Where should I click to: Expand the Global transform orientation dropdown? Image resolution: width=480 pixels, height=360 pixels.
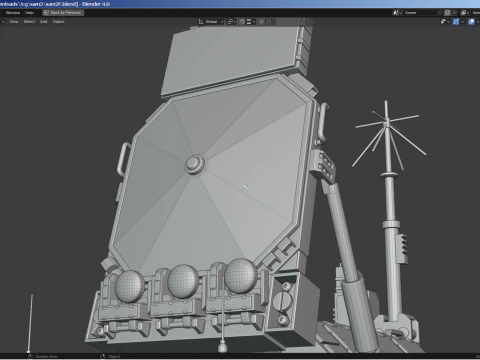click(211, 22)
